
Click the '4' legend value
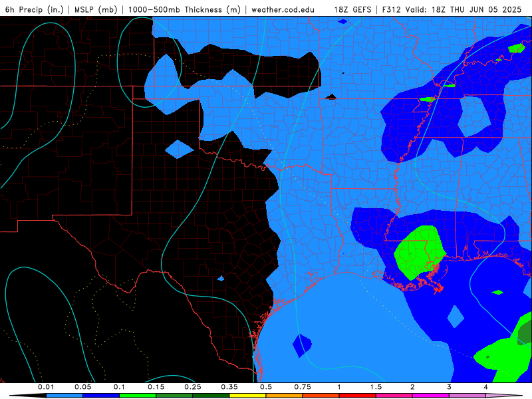tap(486, 387)
